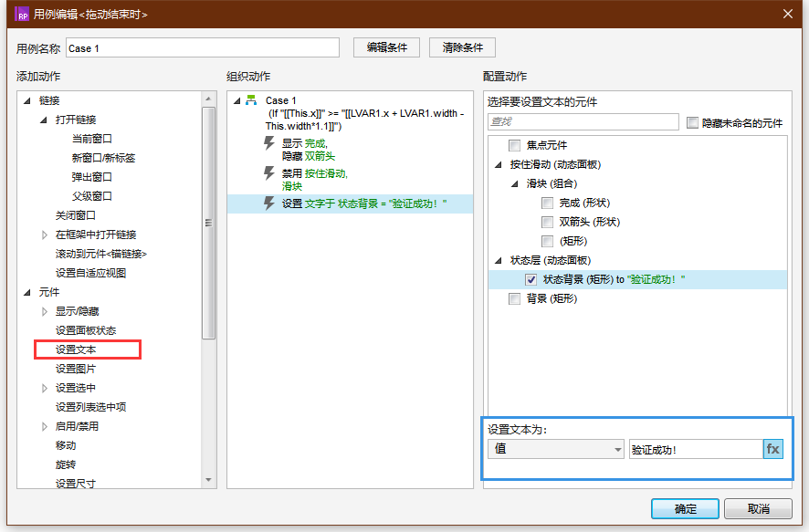Collapse the 元件 category

(x=27, y=292)
